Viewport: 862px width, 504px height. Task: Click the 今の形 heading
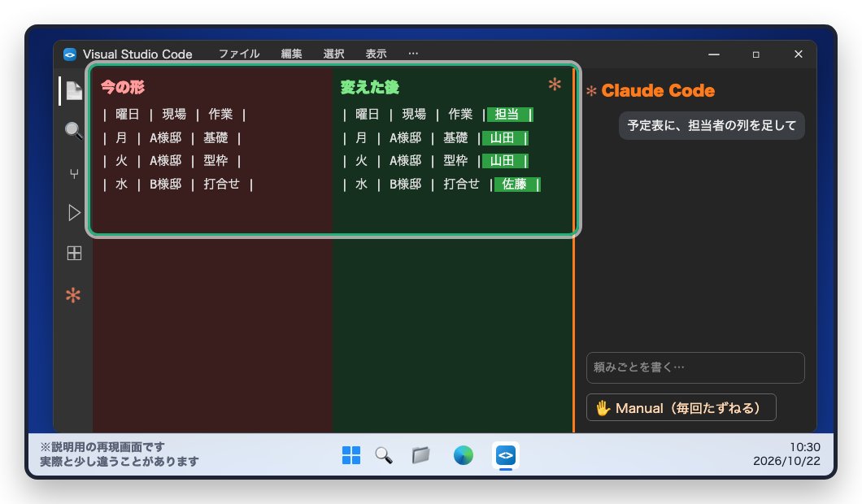[123, 87]
